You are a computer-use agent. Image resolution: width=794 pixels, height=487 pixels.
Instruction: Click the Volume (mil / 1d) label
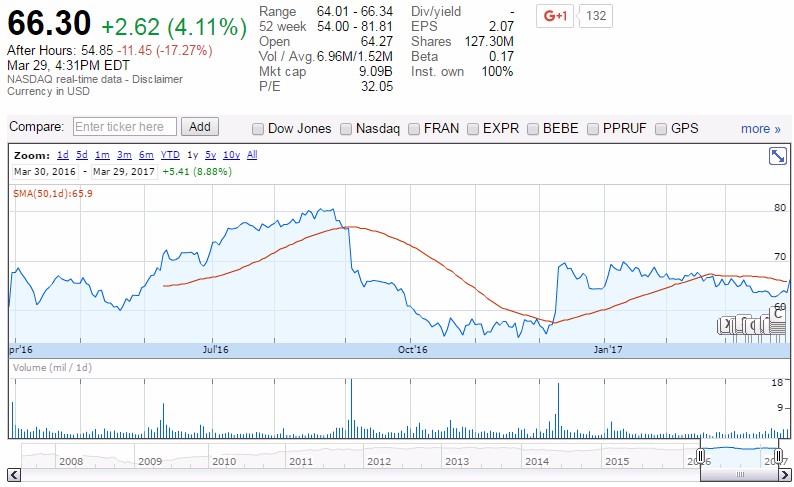53,368
